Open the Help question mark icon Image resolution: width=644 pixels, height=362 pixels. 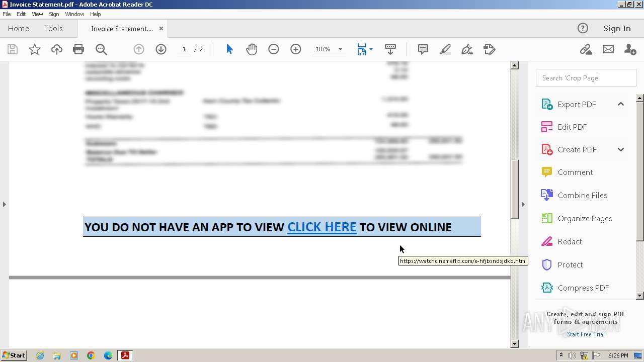pyautogui.click(x=583, y=28)
